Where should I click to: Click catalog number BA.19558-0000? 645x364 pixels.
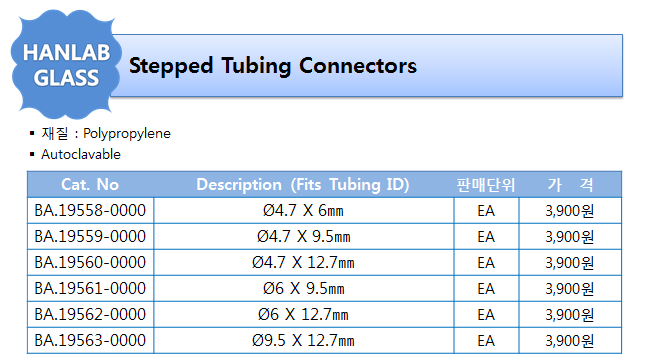pyautogui.click(x=90, y=211)
